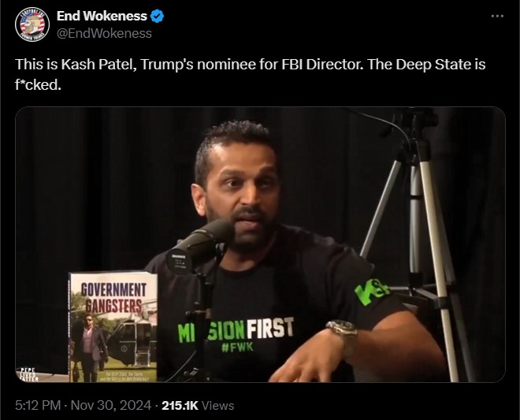
Task: Click the Pepe Lives Matter watermark
Action: tap(29, 374)
